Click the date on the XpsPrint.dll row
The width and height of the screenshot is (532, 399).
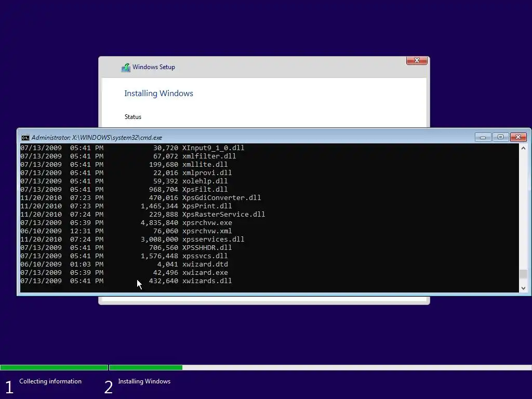(41, 206)
